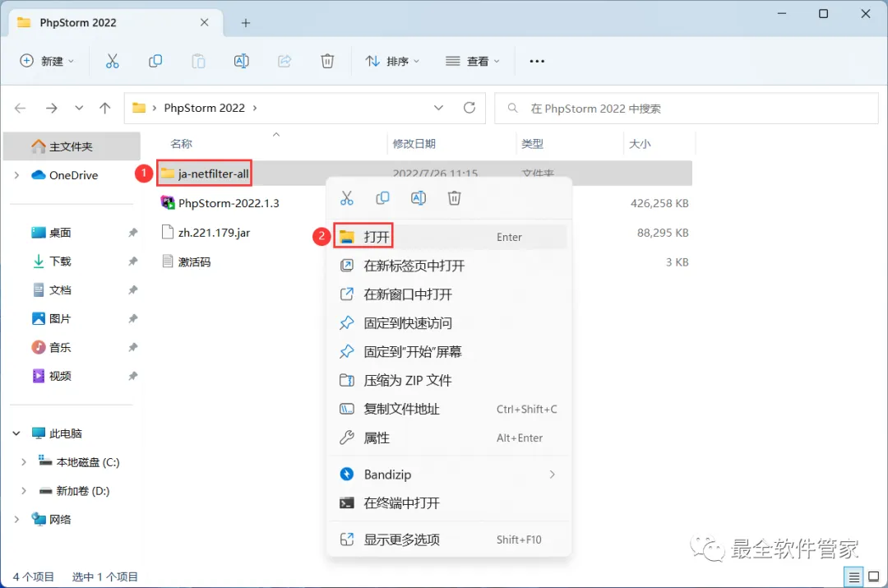Click the search magnifier icon
The height and width of the screenshot is (588, 888).
click(512, 108)
